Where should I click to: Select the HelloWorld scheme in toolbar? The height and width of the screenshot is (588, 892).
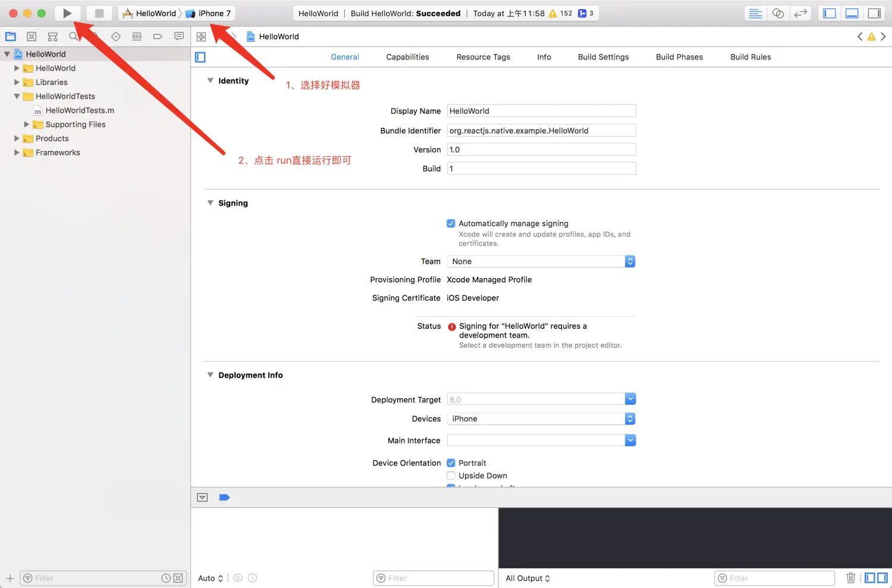(149, 13)
